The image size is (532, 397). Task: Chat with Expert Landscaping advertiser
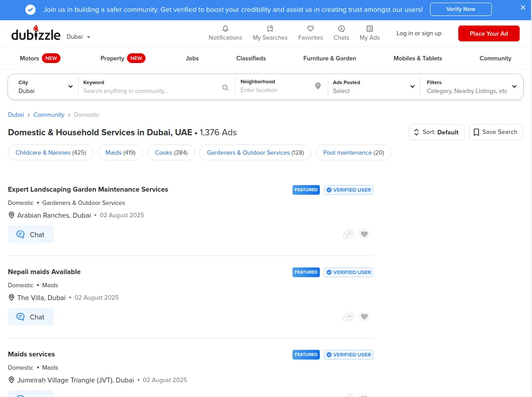tap(31, 234)
